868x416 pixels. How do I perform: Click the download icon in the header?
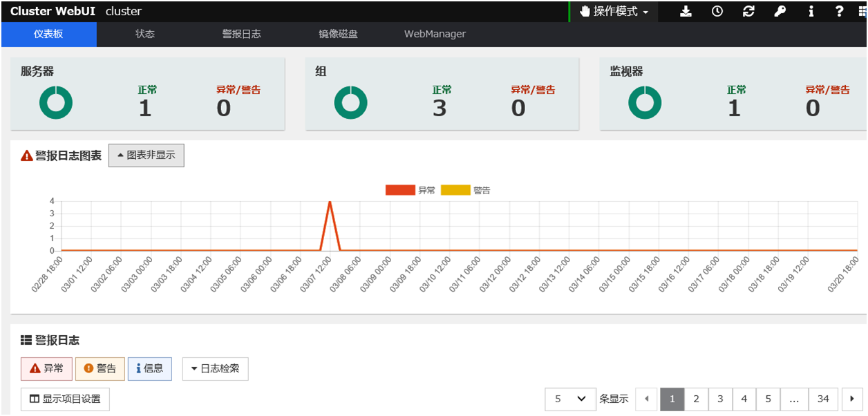click(x=686, y=12)
